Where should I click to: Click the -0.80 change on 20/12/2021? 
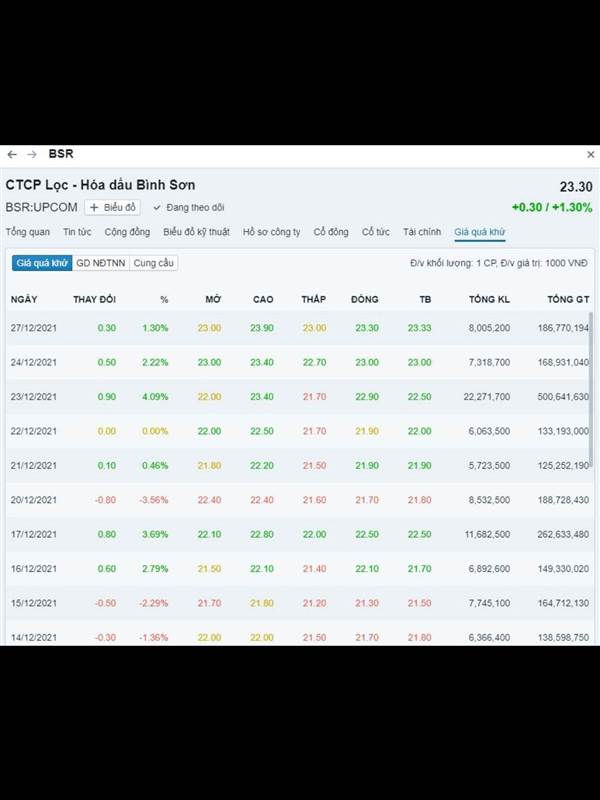(105, 500)
